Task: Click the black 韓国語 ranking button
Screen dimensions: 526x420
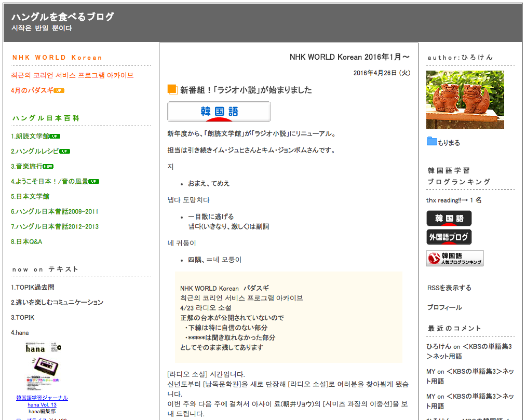Action: pos(449,219)
